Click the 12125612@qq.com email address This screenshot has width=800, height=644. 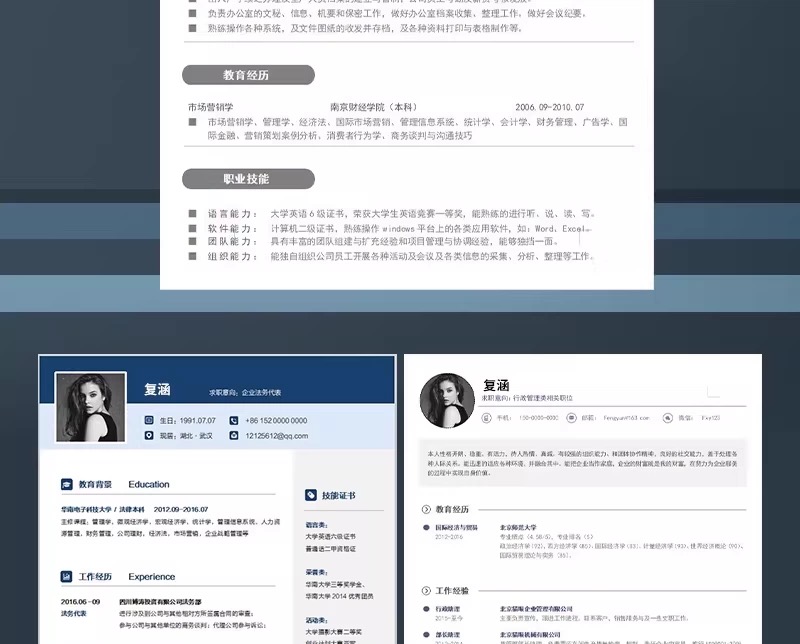(x=277, y=436)
